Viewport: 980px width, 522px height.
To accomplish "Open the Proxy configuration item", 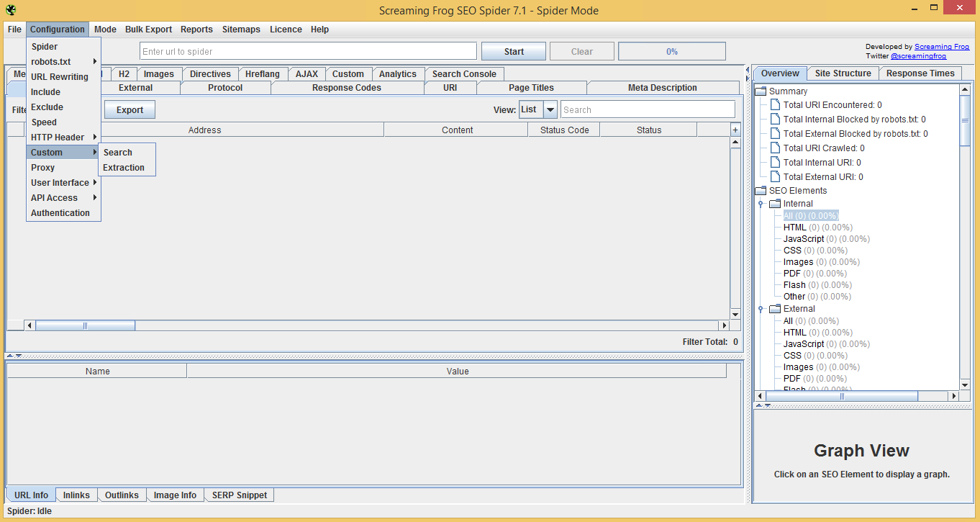I will pyautogui.click(x=63, y=168).
